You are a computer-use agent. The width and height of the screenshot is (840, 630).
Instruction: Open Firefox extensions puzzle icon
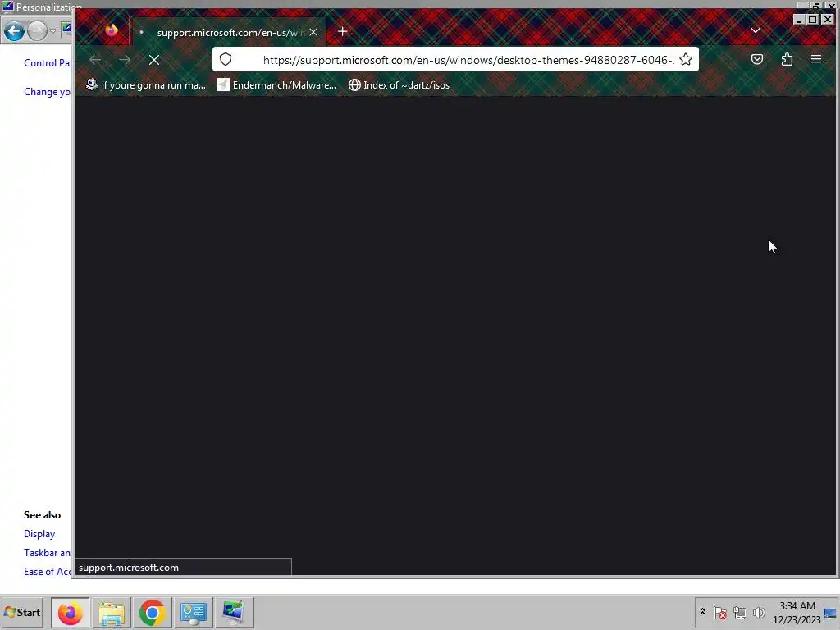[787, 59]
